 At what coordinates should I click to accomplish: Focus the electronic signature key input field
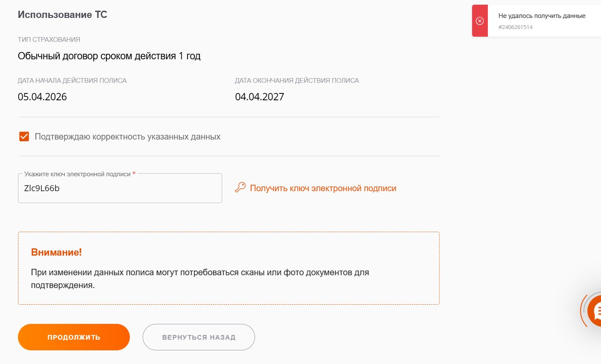[x=120, y=188]
